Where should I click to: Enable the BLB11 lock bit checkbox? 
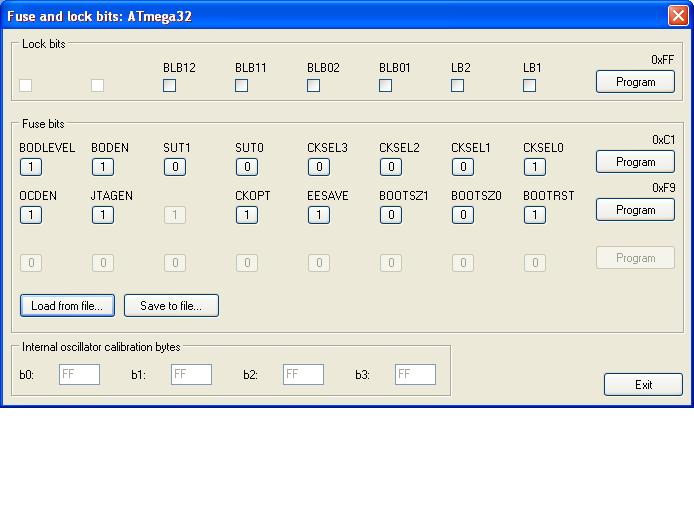[x=241, y=86]
